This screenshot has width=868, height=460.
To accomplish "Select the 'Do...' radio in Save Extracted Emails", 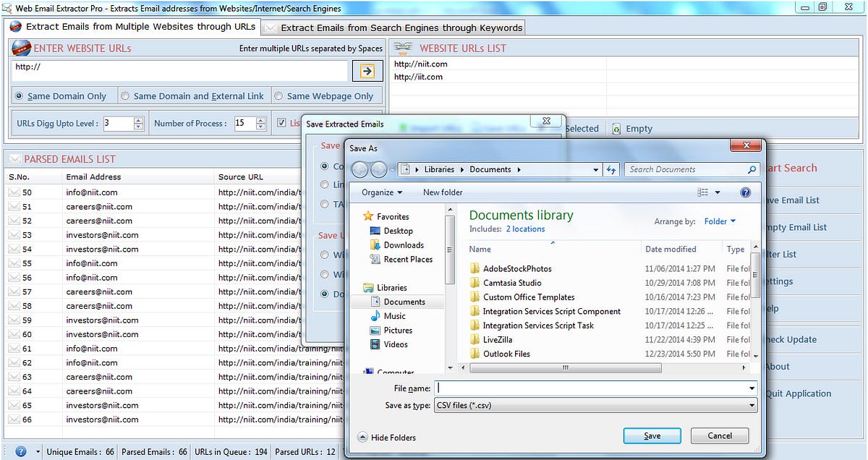I will (324, 294).
